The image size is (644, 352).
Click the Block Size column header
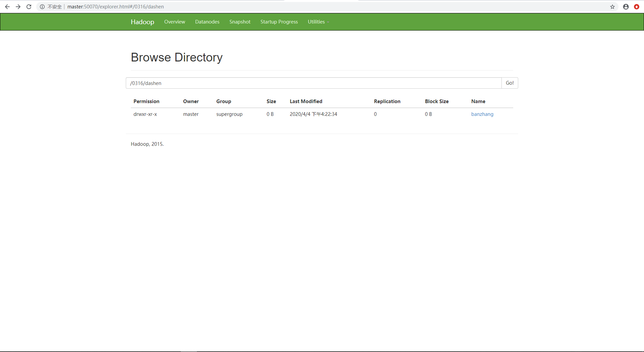click(437, 101)
